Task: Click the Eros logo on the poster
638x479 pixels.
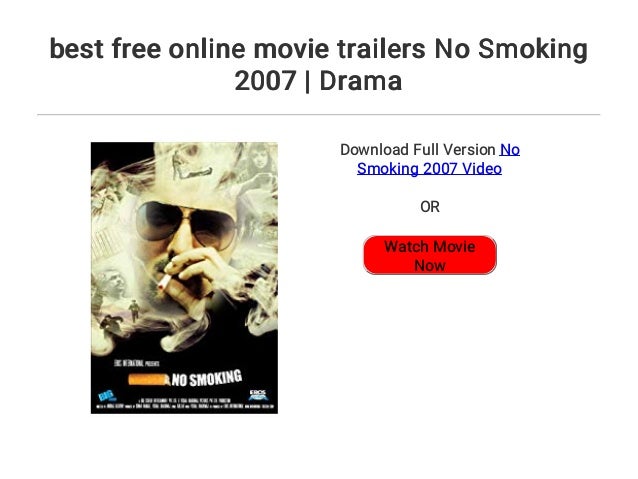Action: click(258, 394)
